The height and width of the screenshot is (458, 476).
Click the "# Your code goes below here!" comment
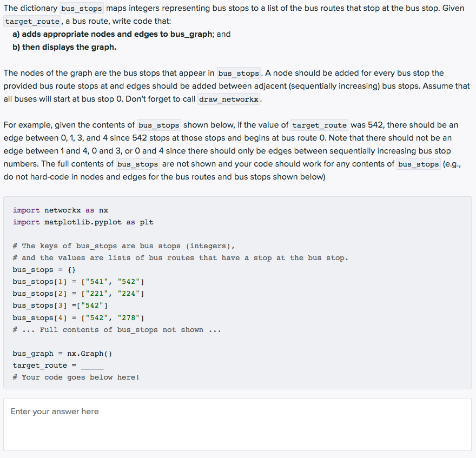(76, 377)
